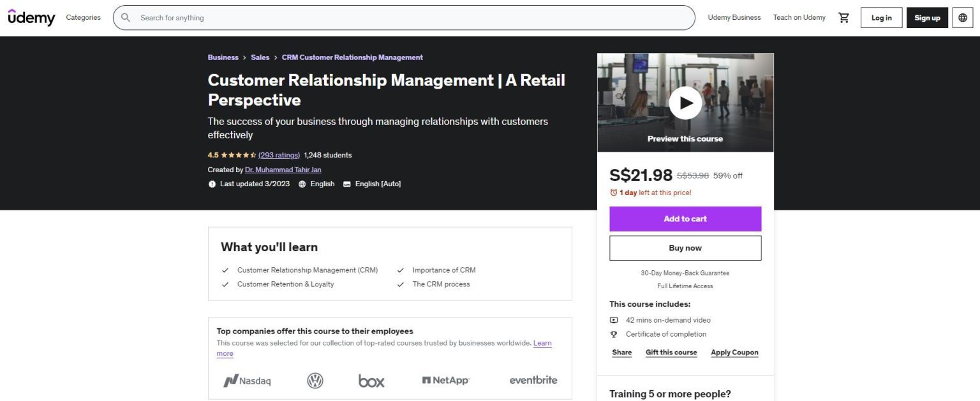Click the closed captions icon near English [Auto]
Screen dimensions: 980x401
[346, 184]
